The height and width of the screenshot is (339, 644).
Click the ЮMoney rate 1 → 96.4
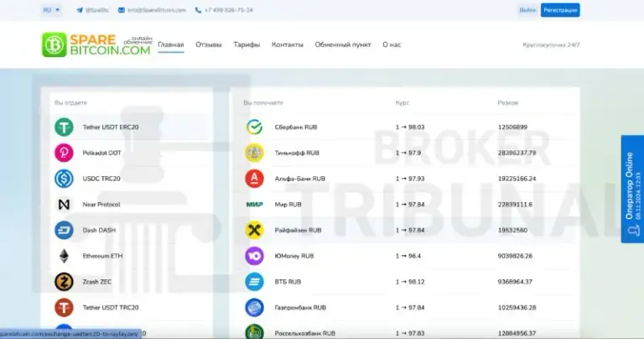(408, 256)
